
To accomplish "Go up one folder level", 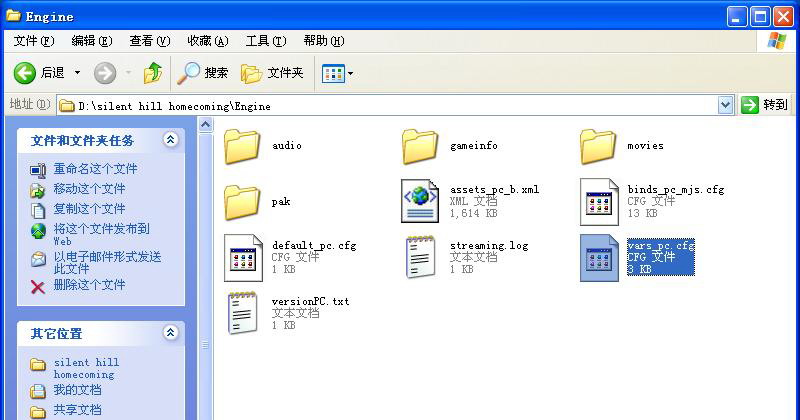I will click(x=153, y=73).
